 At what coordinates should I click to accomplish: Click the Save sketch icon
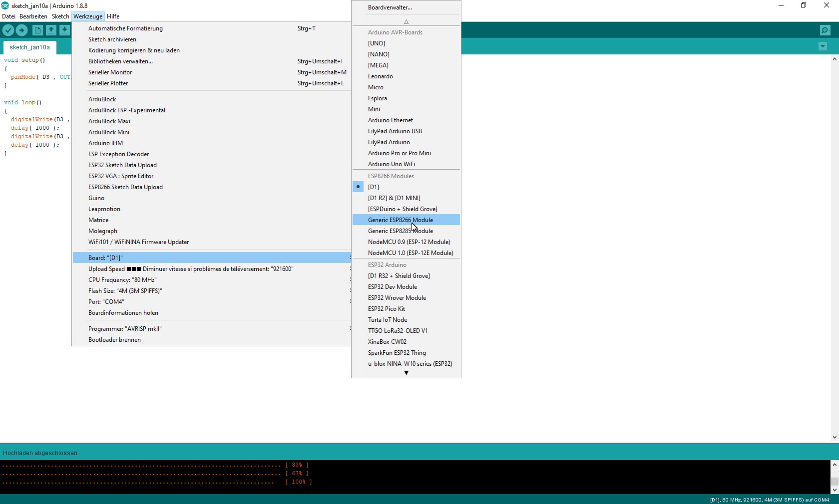tap(64, 30)
